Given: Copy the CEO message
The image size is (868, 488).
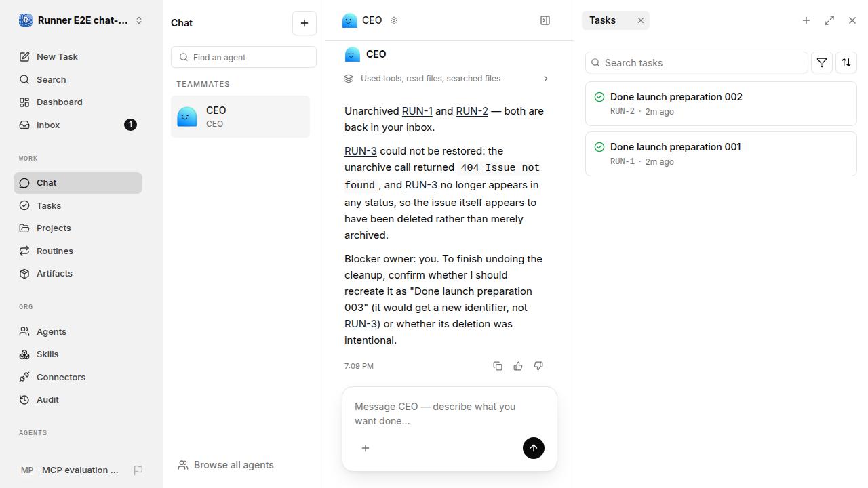Looking at the screenshot, I should 498,366.
